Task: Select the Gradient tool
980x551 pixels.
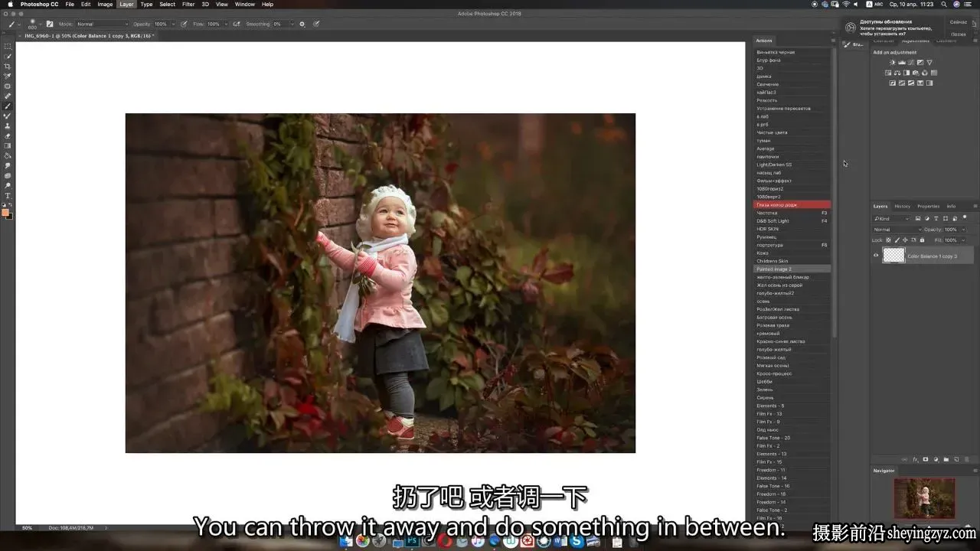Action: [8, 145]
